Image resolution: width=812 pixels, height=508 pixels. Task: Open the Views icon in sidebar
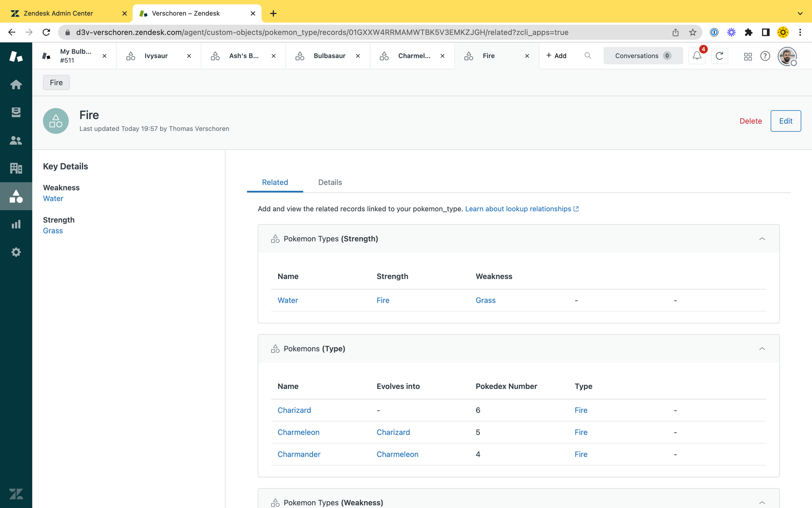tap(16, 112)
